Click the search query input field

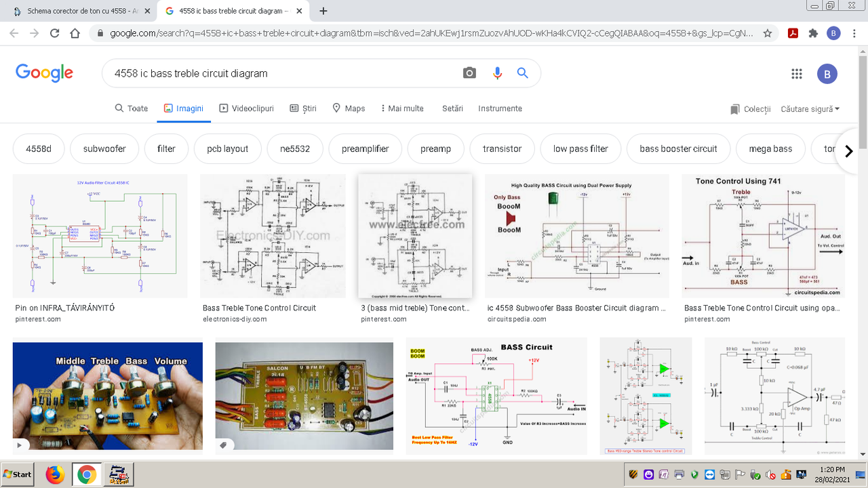[x=283, y=73]
